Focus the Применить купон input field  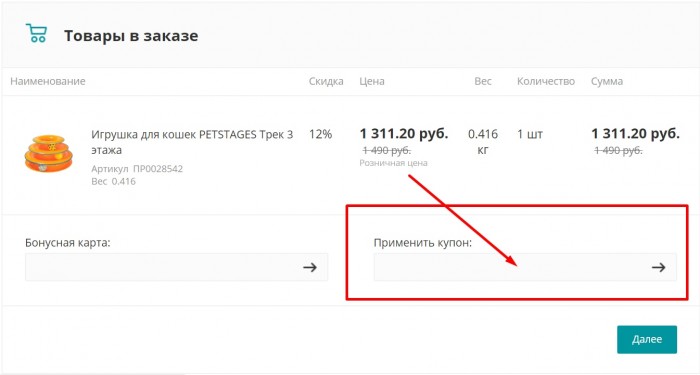coord(525,267)
